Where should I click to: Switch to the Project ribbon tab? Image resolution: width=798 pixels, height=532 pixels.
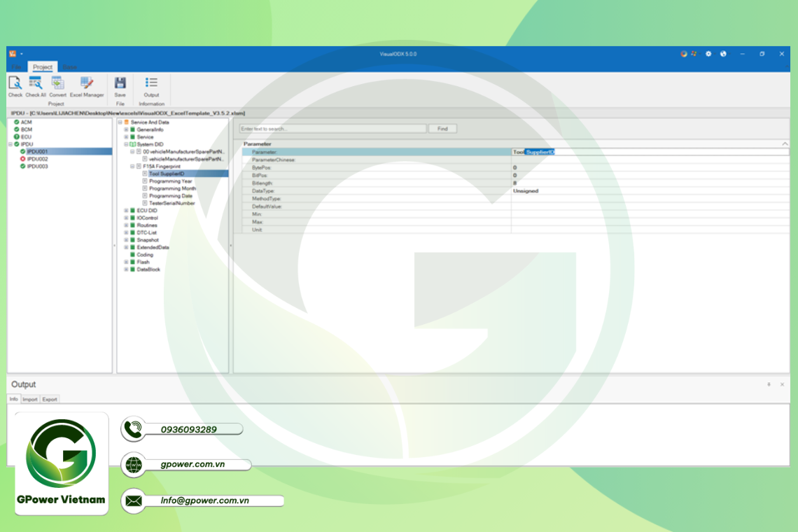[43, 67]
